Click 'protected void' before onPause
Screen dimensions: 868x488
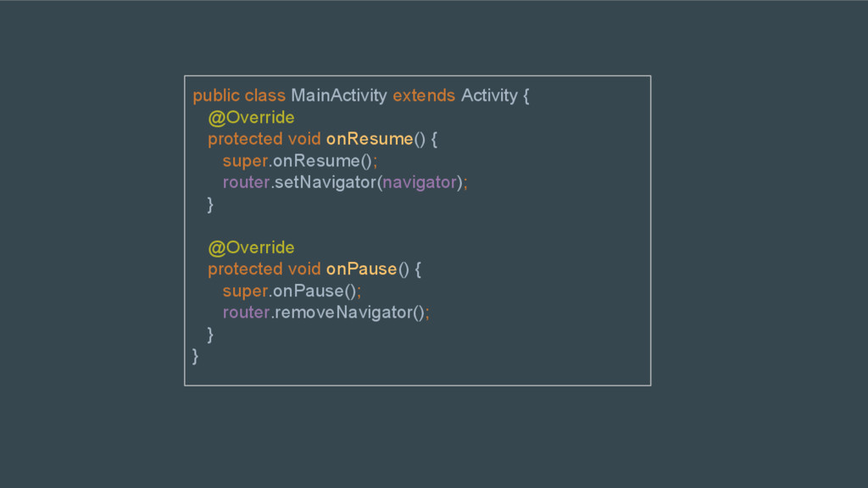(264, 269)
